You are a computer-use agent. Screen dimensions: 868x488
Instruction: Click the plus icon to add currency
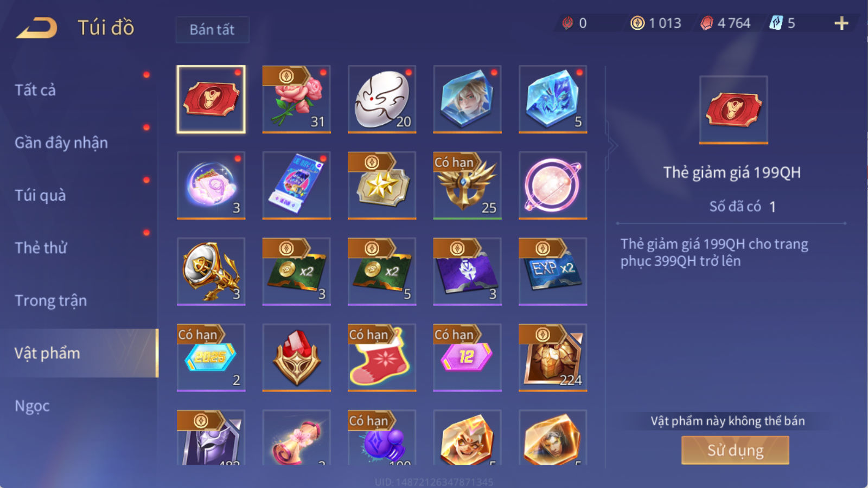point(841,23)
